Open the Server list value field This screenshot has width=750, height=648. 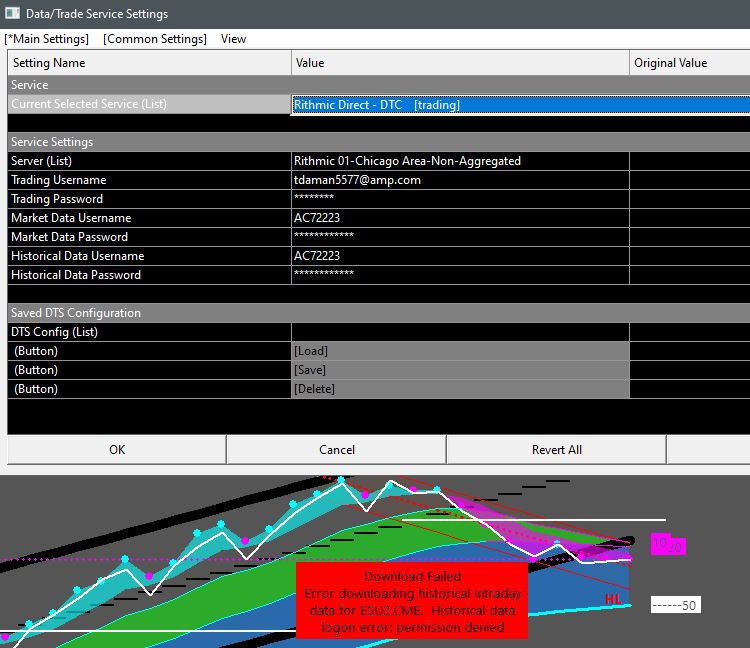pyautogui.click(x=460, y=161)
